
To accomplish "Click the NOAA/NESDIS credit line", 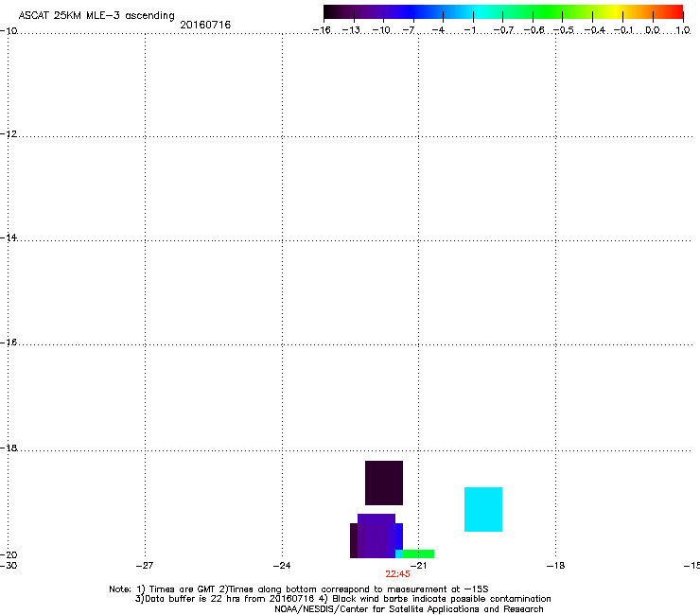I will click(409, 609).
